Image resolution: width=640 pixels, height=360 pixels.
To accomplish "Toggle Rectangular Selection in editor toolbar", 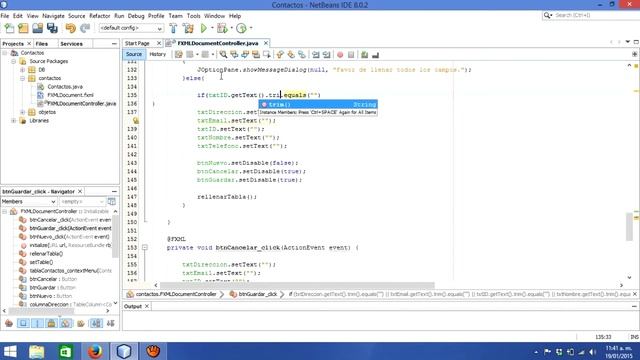I will pos(267,54).
